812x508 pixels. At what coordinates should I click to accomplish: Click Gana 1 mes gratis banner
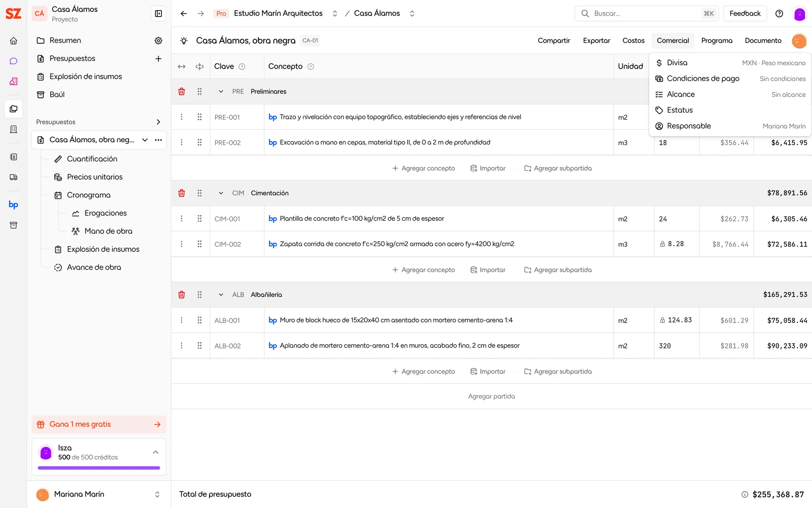(99, 425)
